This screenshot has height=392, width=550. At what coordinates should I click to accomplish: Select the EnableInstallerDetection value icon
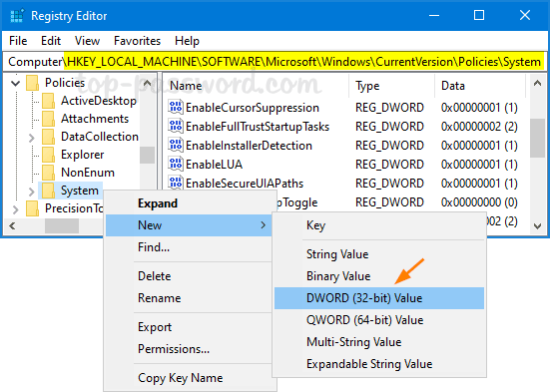(x=176, y=146)
